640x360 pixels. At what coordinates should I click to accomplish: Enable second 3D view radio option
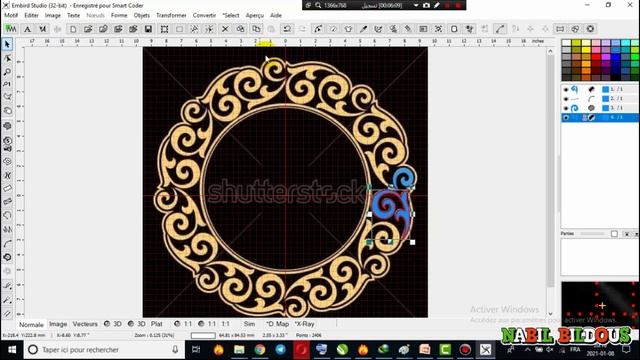[131, 324]
